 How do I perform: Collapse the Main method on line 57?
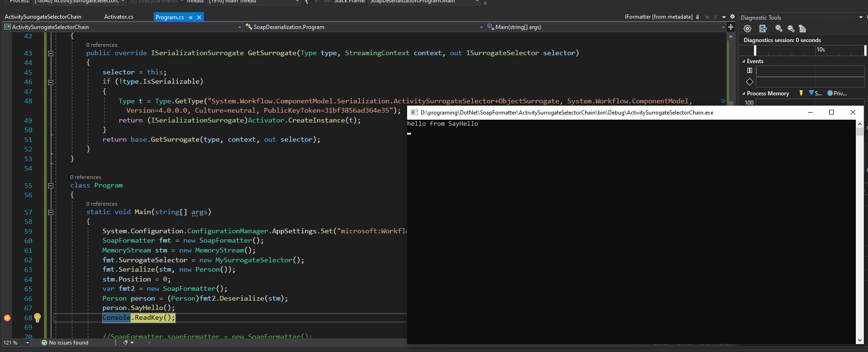coord(50,212)
